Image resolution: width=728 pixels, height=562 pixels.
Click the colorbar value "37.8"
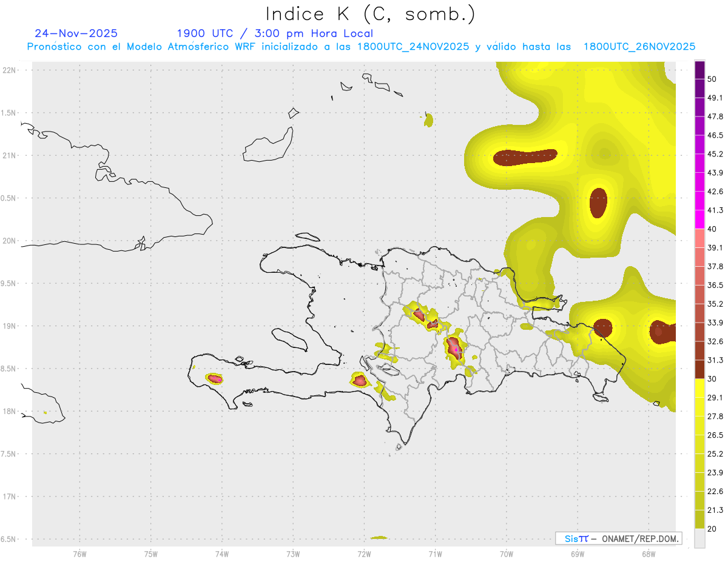point(715,266)
